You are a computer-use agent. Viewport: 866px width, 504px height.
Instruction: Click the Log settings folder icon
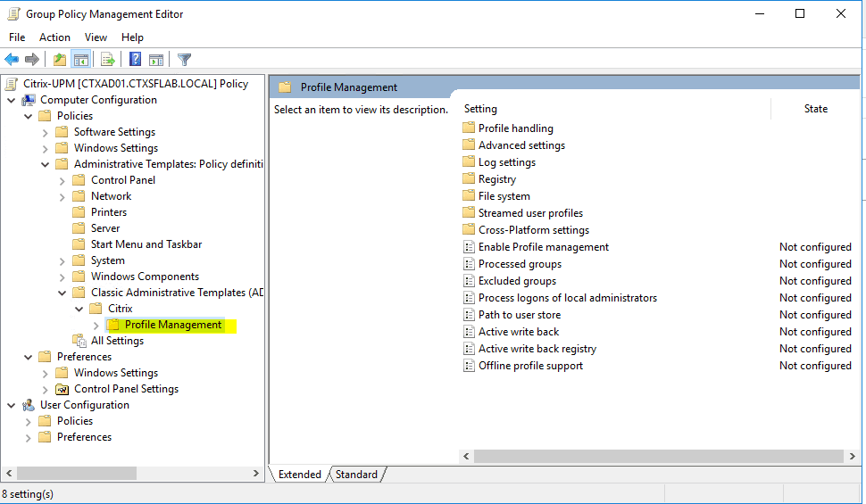[469, 161]
